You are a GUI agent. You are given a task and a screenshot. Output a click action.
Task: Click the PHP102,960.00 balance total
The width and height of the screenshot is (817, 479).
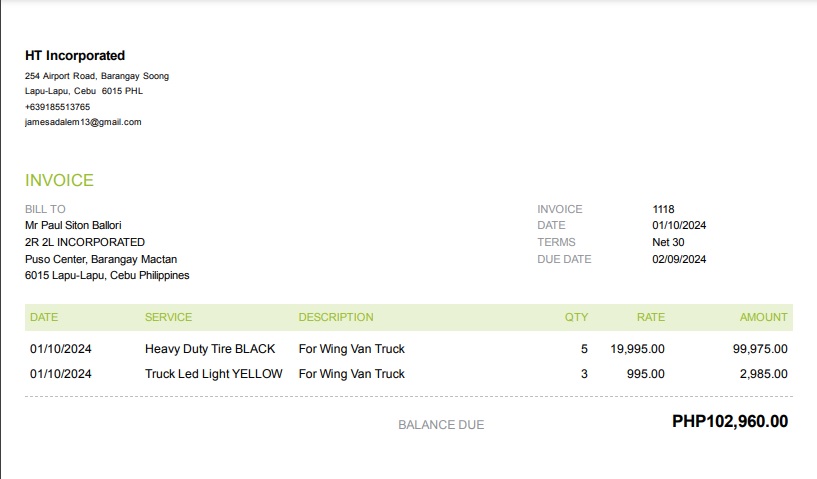730,422
